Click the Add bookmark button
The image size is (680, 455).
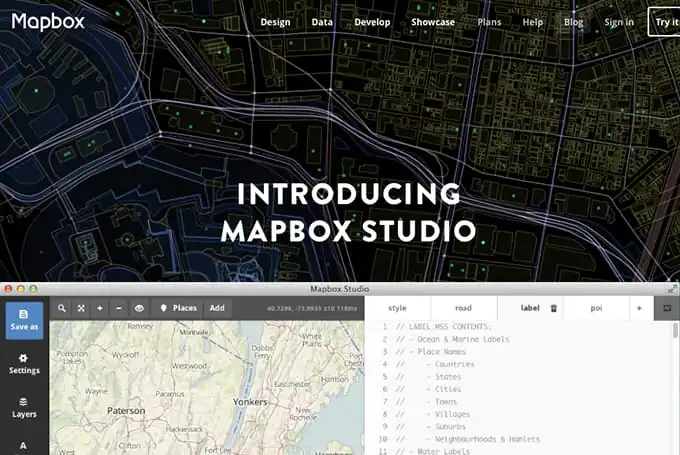click(217, 309)
